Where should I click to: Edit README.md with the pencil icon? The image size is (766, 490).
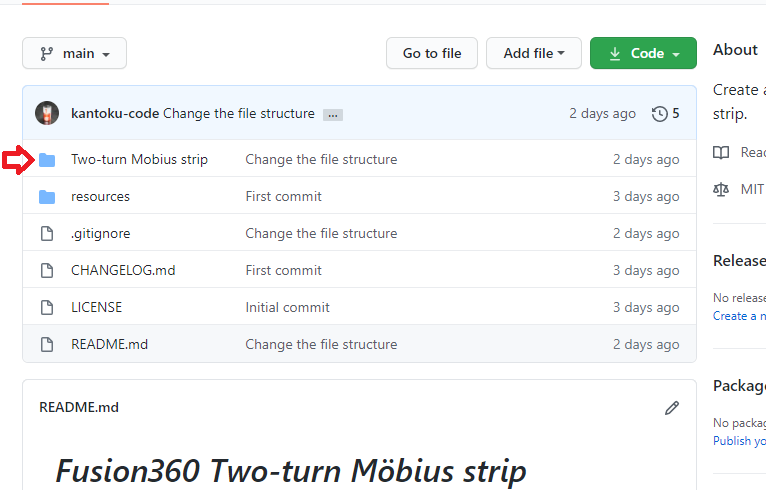672,408
